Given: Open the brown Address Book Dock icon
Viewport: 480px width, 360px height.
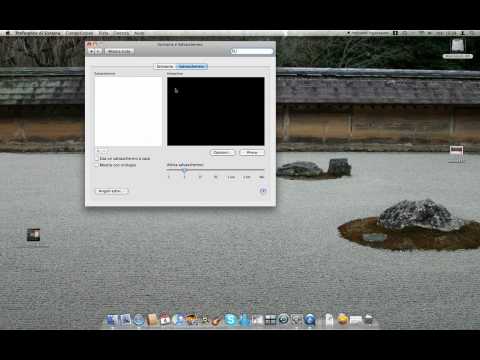Looking at the screenshot, I should point(152,320).
